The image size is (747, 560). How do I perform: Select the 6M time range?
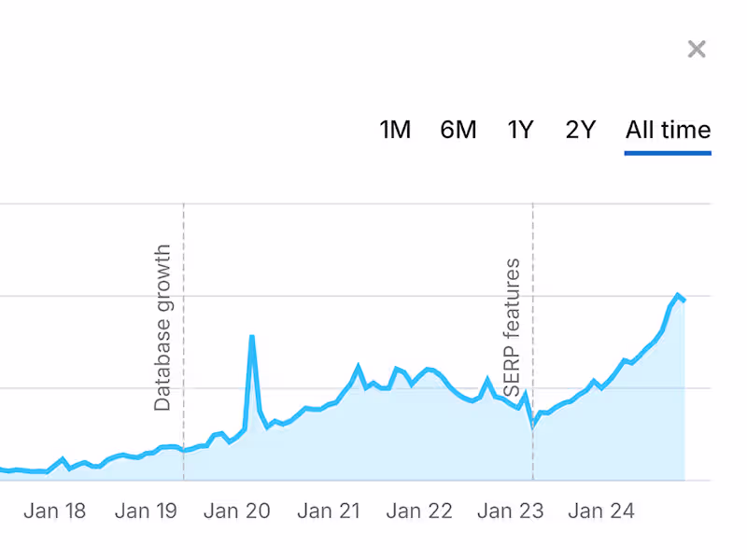(458, 130)
